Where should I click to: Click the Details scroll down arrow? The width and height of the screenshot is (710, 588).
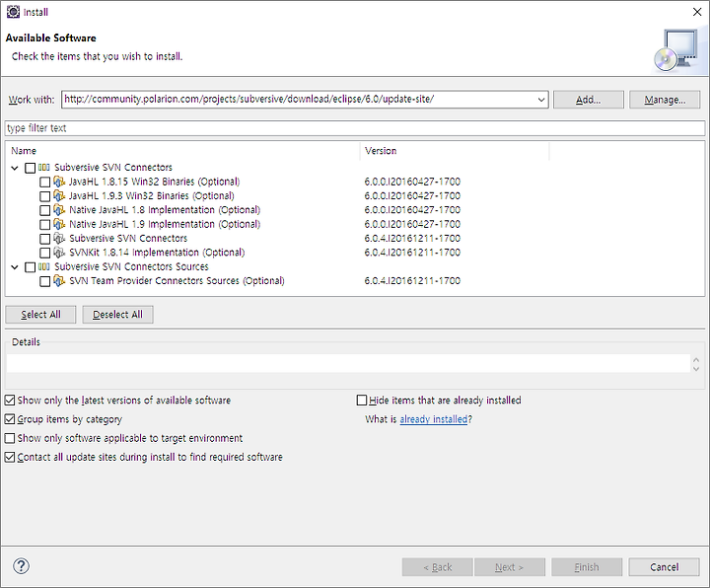click(x=696, y=368)
